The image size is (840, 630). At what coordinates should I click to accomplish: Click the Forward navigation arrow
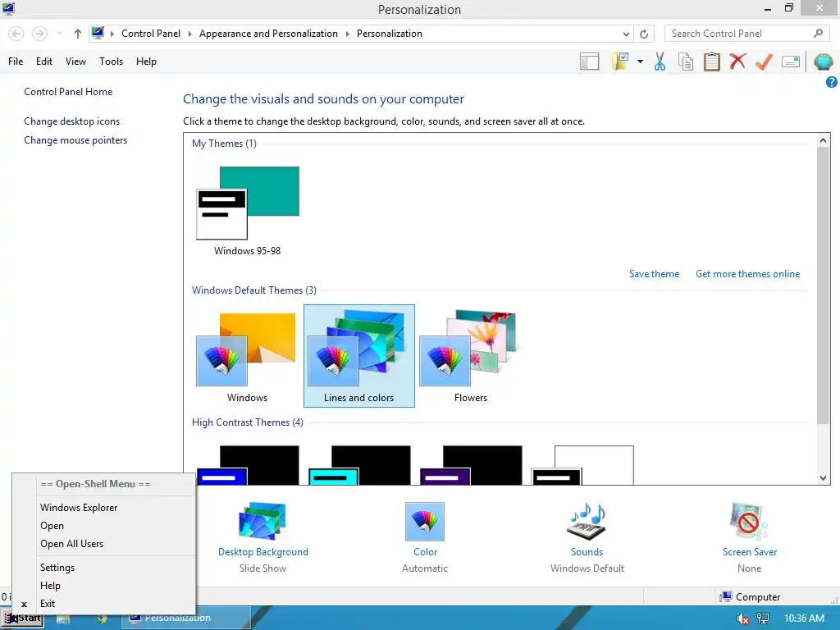pos(39,34)
